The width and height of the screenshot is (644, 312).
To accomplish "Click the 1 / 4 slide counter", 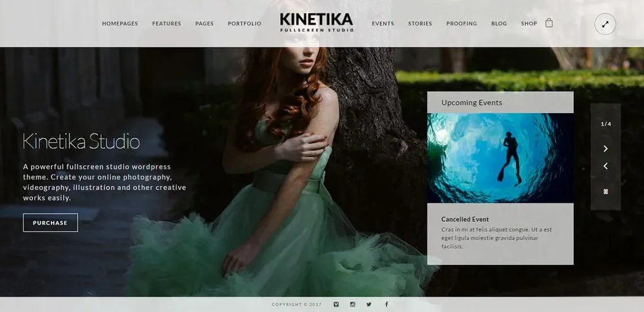I will (606, 124).
